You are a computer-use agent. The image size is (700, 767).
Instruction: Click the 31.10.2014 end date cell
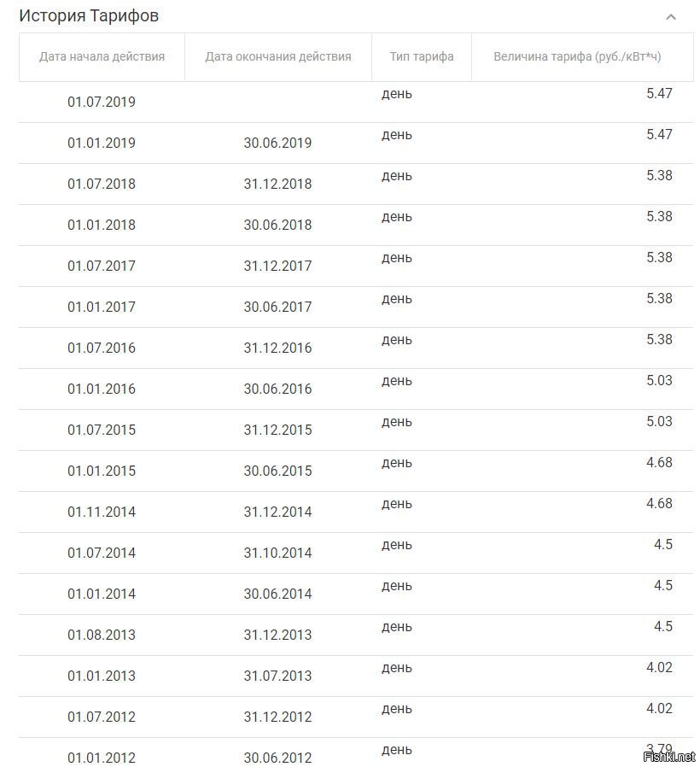coord(277,553)
